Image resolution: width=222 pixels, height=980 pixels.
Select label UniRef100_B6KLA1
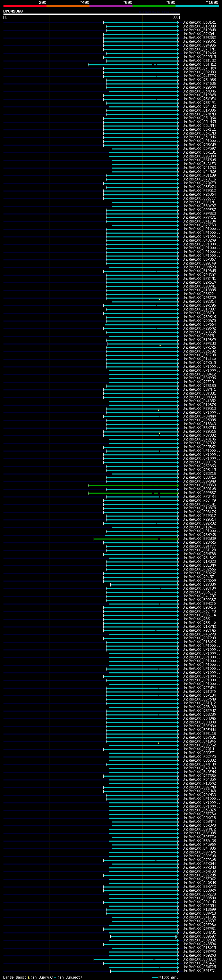[x=199, y=504]
